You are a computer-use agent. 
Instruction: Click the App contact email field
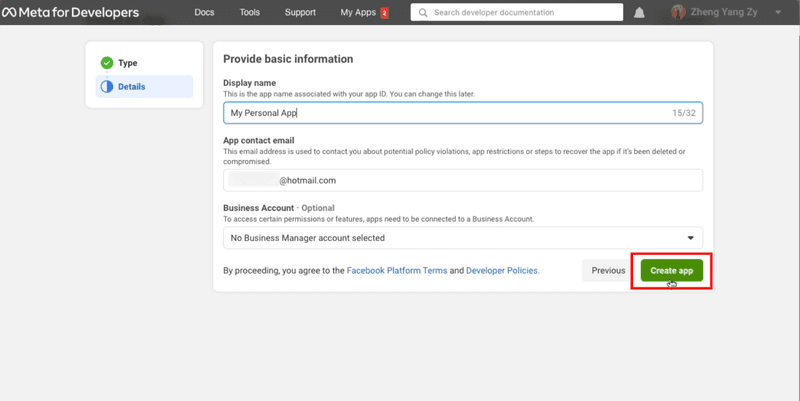463,180
